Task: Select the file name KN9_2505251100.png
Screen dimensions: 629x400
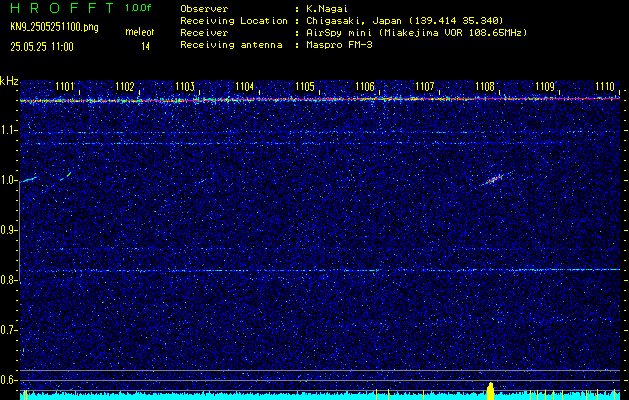Action: pos(54,28)
